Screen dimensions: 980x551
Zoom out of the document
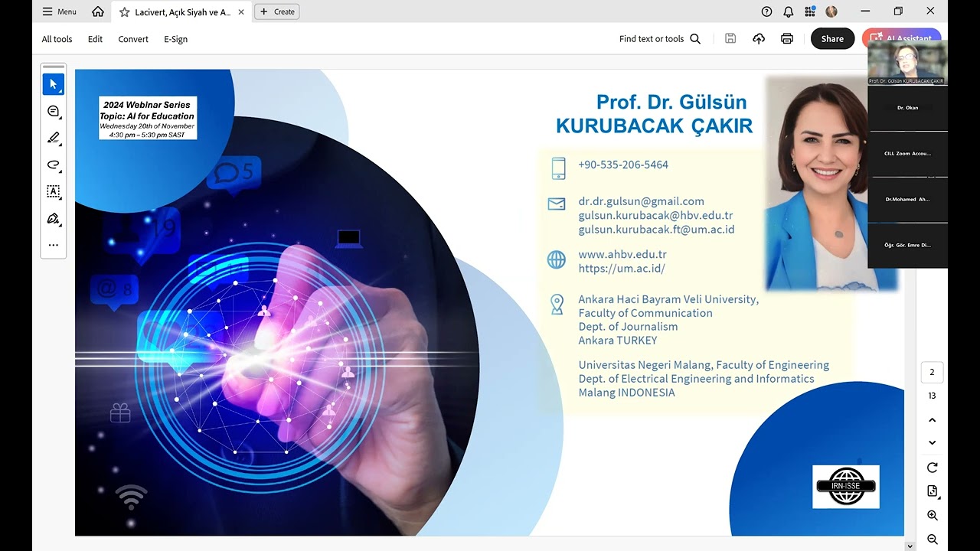pos(932,540)
